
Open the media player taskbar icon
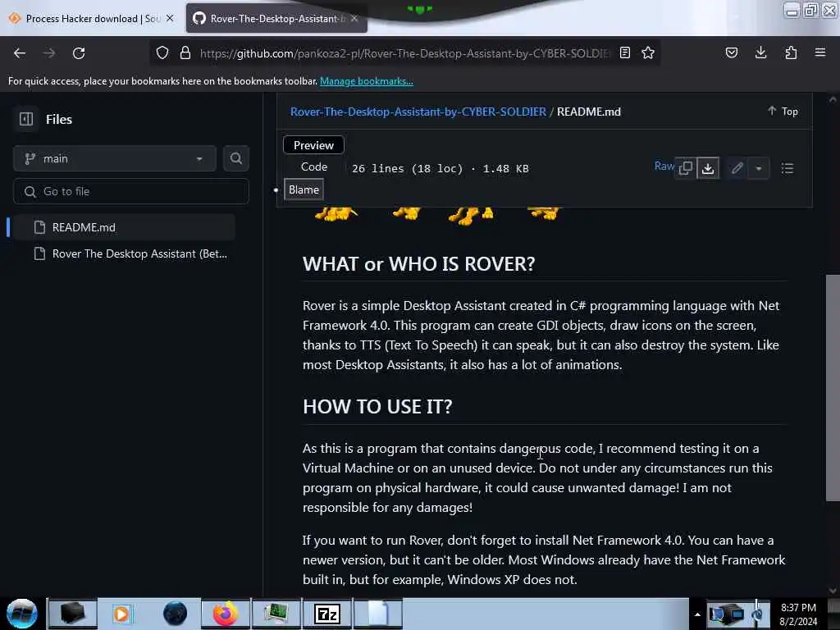(121, 614)
